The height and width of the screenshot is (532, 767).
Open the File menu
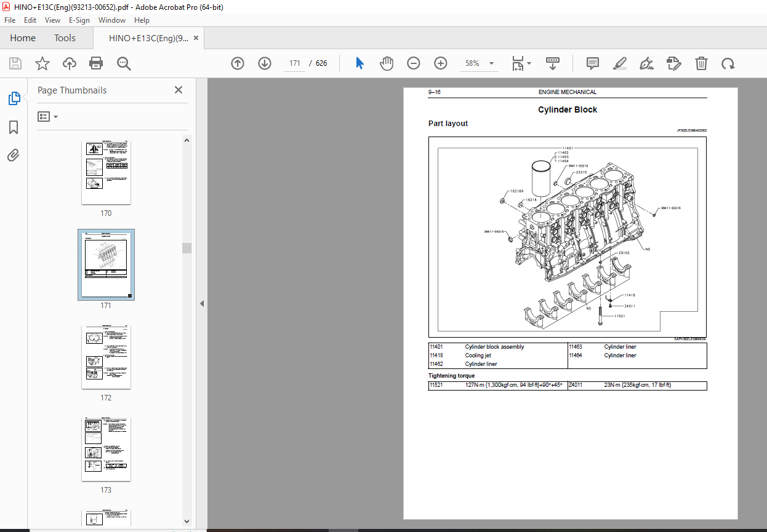click(10, 20)
